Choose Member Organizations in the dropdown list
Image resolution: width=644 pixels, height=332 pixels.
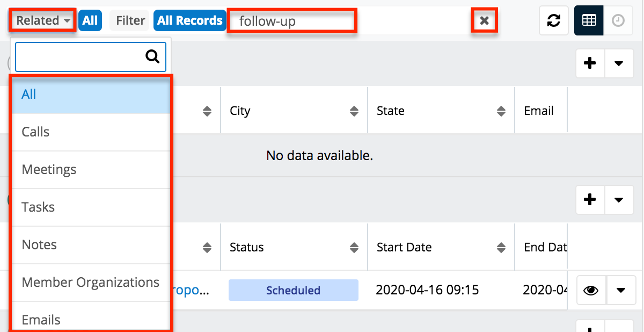pyautogui.click(x=90, y=282)
